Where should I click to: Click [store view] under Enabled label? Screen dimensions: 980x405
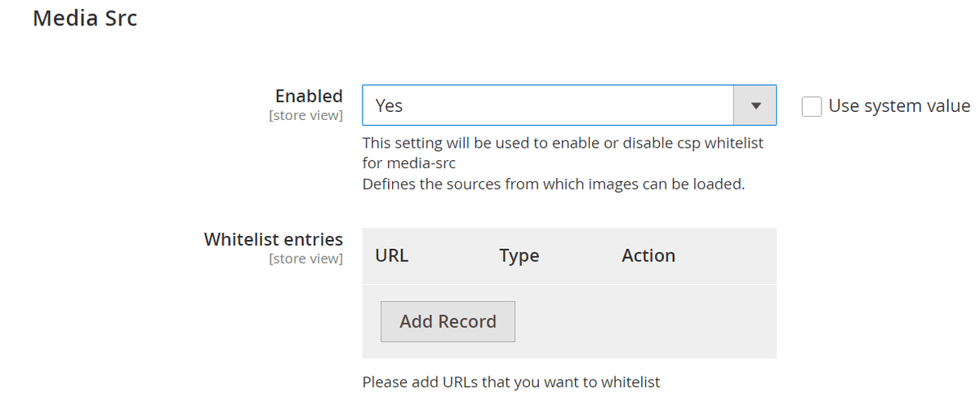(306, 115)
